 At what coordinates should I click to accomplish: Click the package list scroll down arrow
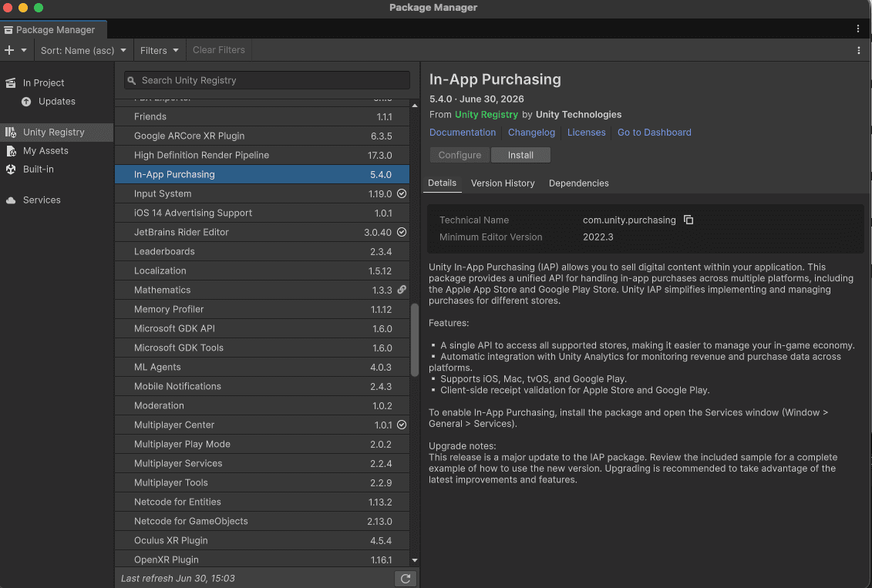coord(415,560)
